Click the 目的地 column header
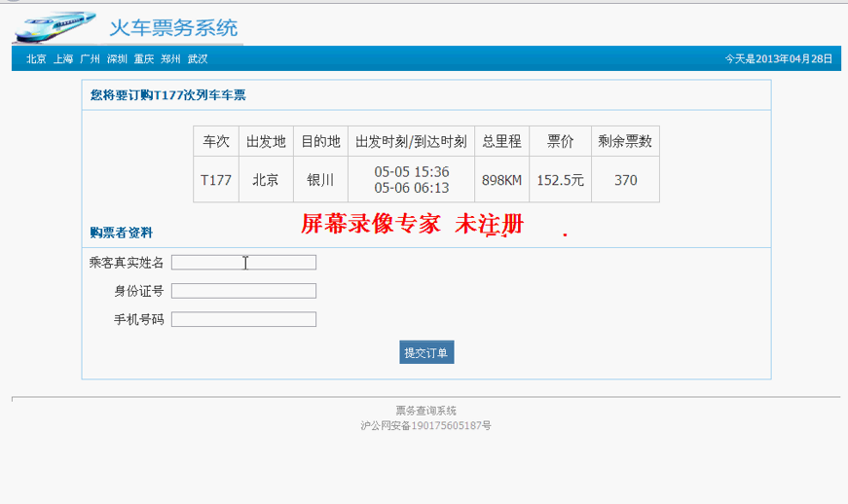 [320, 141]
